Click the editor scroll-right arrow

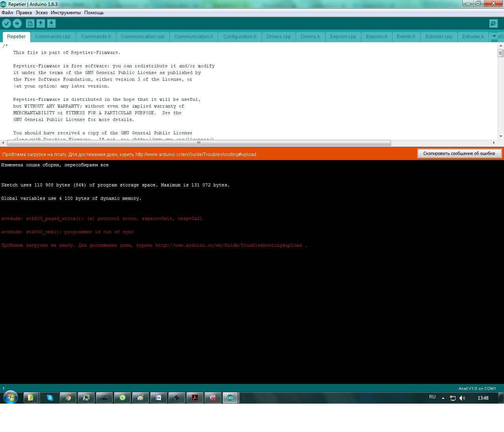[494, 143]
